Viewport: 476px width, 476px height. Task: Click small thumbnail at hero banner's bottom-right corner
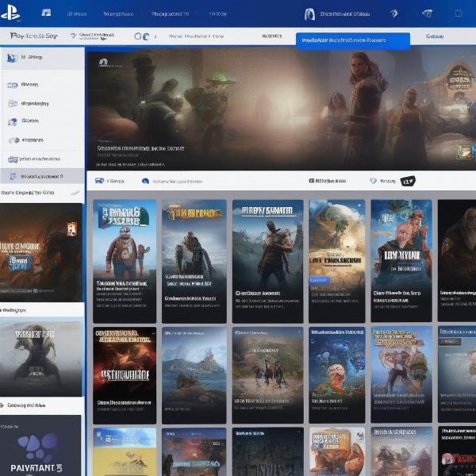coord(464,152)
